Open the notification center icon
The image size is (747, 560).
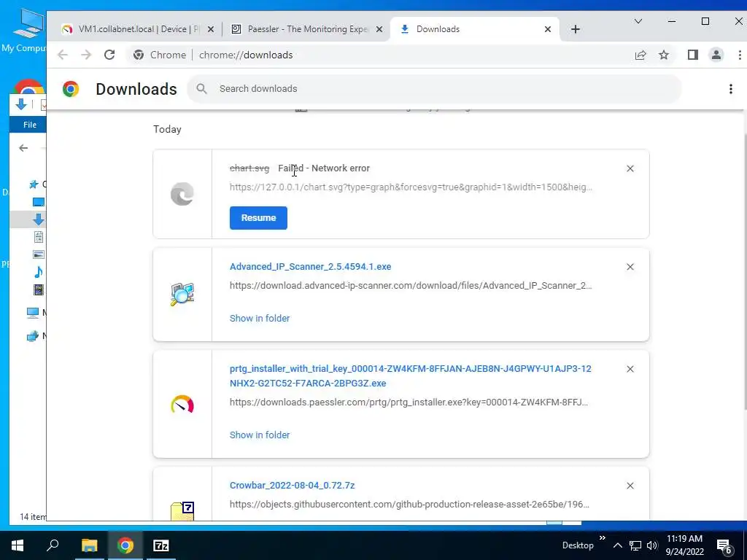pyautogui.click(x=724, y=546)
